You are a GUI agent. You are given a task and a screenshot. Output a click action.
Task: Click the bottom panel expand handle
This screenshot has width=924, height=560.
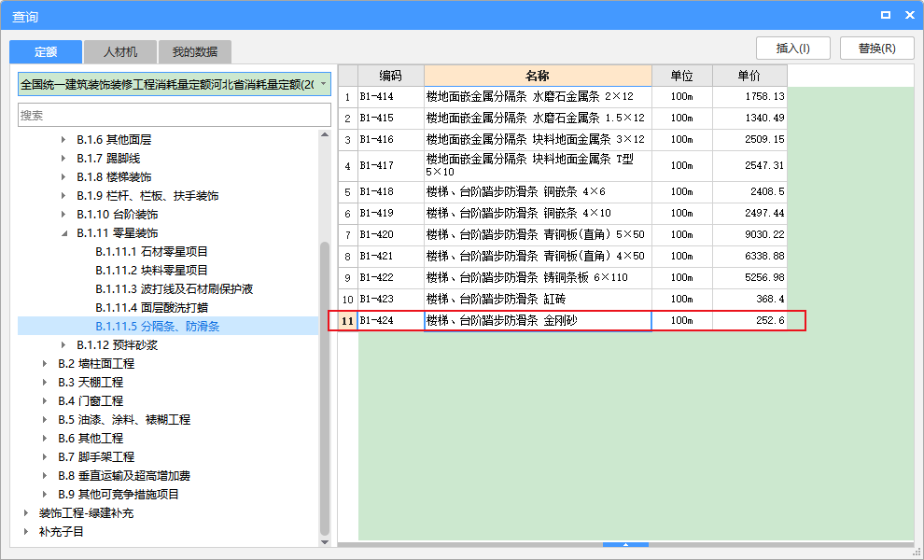coord(626,545)
